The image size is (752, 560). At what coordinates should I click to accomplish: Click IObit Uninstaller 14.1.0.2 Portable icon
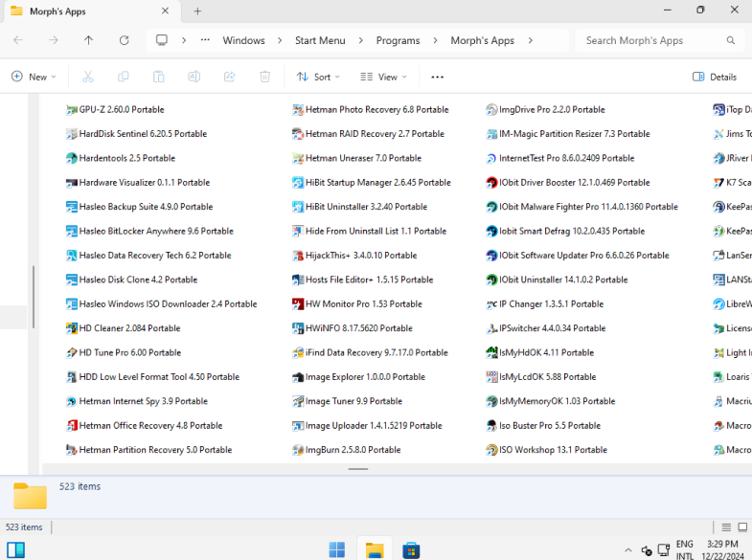click(x=491, y=280)
